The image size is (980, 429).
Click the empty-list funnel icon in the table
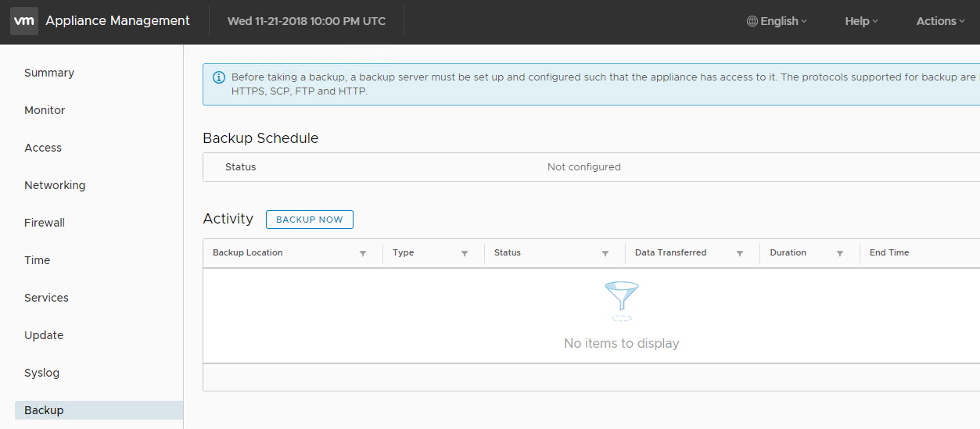[x=622, y=301]
